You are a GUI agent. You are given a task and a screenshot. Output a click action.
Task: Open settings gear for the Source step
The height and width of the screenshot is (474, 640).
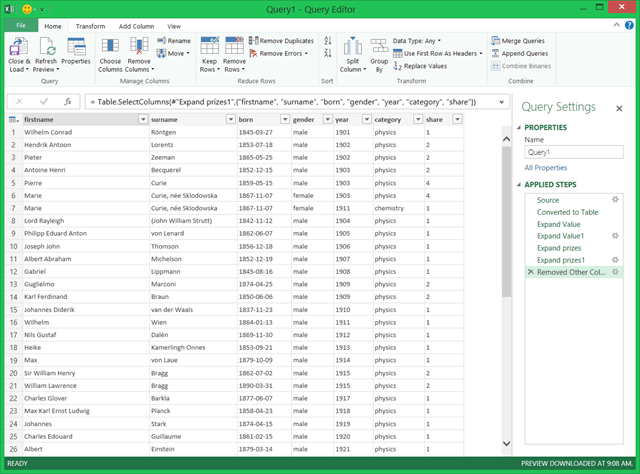[x=615, y=200]
